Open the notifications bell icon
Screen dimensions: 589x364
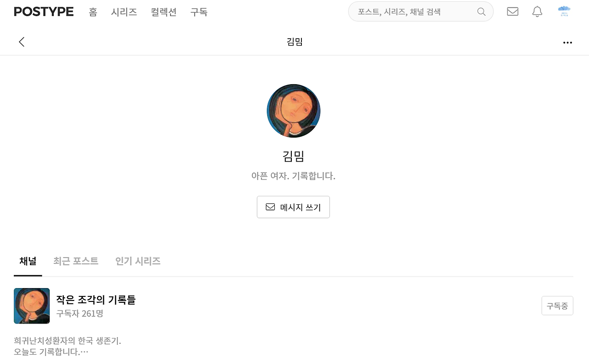point(537,12)
